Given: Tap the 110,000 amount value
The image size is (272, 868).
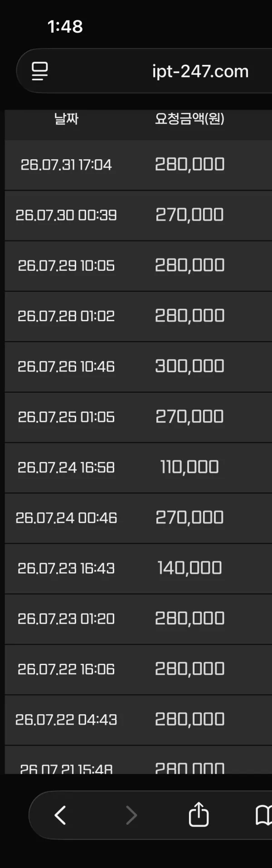Looking at the screenshot, I should [189, 467].
